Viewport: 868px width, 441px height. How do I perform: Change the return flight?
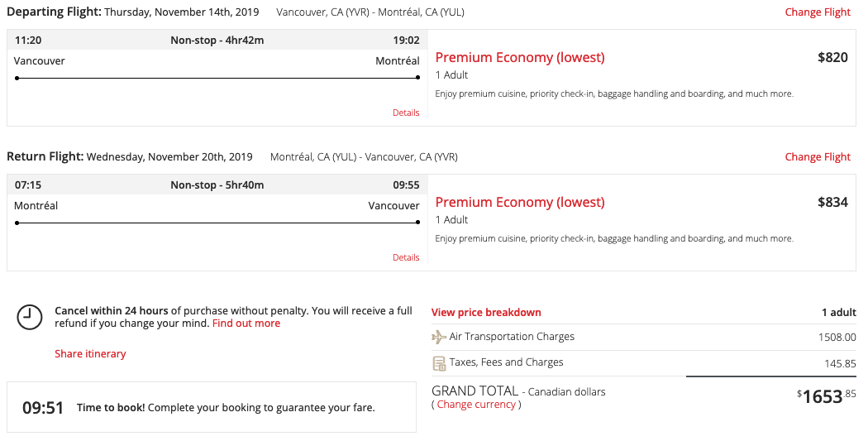pyautogui.click(x=818, y=157)
